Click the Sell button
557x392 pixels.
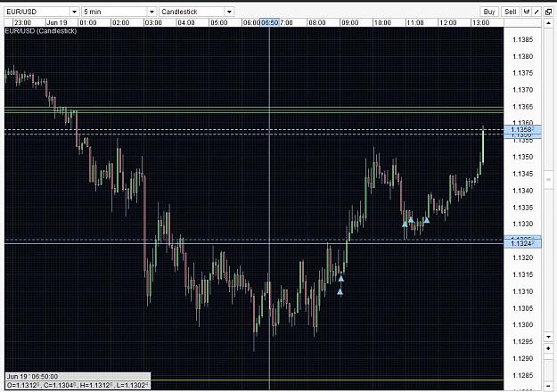tap(511, 12)
